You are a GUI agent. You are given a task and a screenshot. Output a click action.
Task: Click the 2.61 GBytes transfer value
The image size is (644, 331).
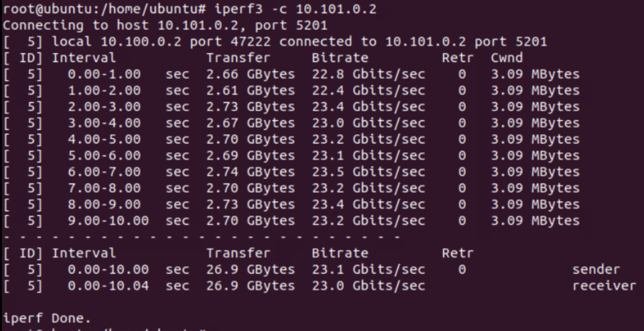pyautogui.click(x=250, y=90)
